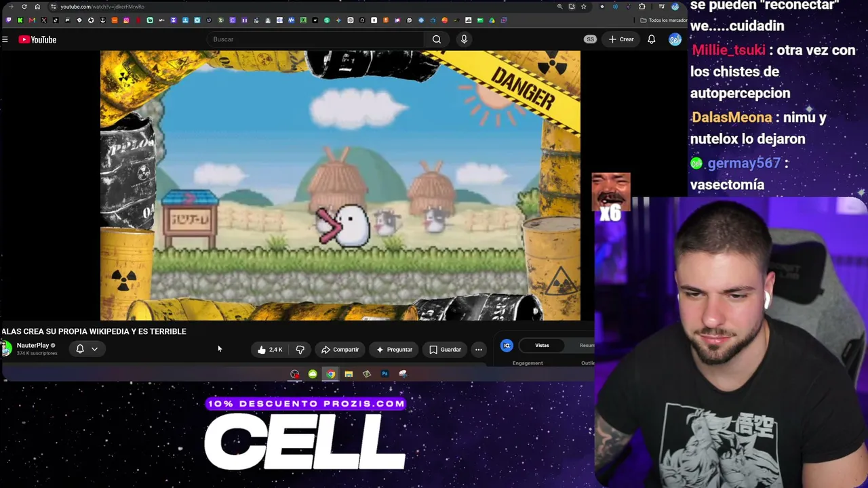This screenshot has height=488, width=868.
Task: Click the browser home button
Action: 37,7
